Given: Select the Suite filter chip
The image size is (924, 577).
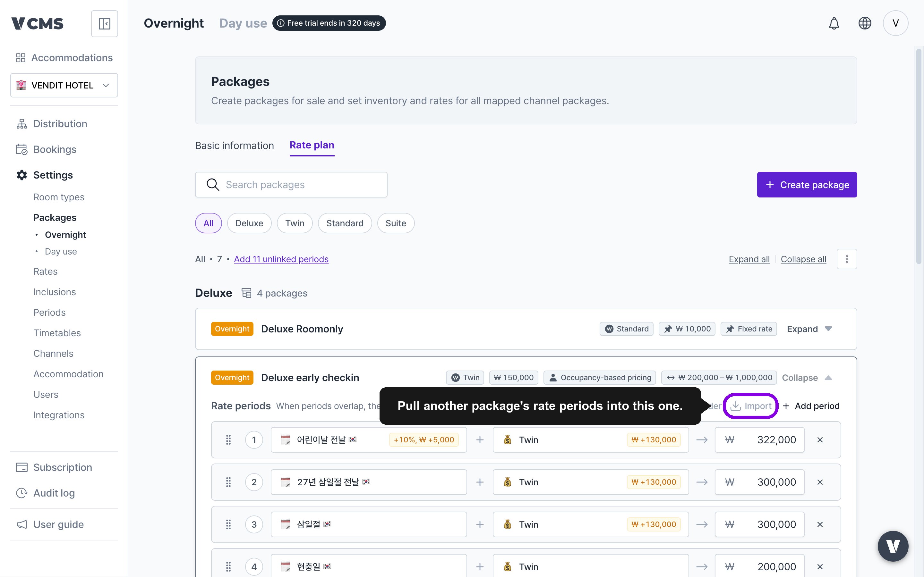Looking at the screenshot, I should pyautogui.click(x=396, y=223).
